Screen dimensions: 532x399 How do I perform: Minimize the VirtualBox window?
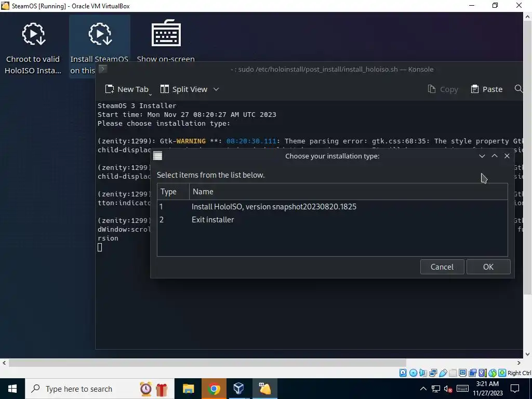click(x=472, y=5)
